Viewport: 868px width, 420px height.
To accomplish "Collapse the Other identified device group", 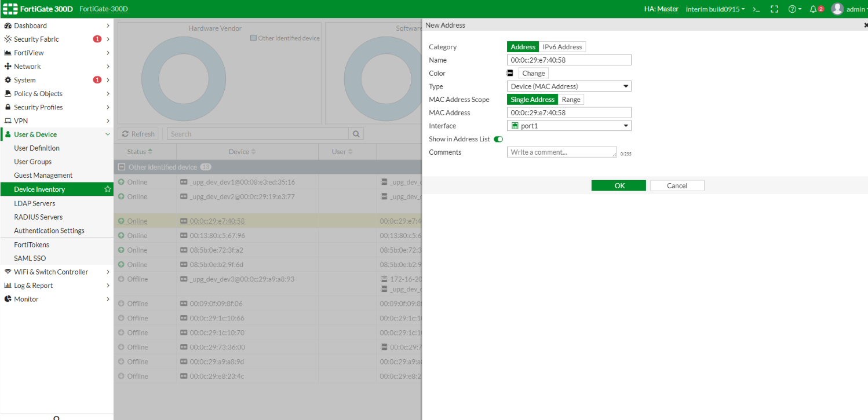I will tap(121, 166).
